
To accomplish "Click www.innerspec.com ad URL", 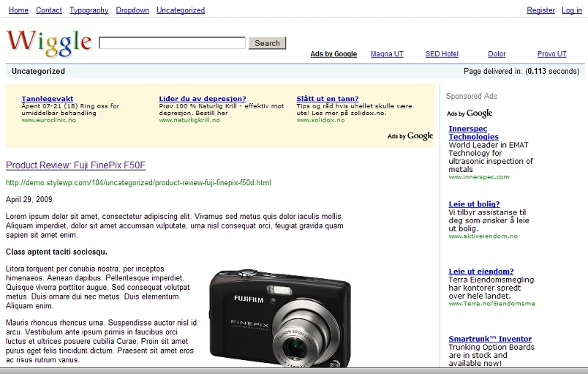I will [x=479, y=177].
